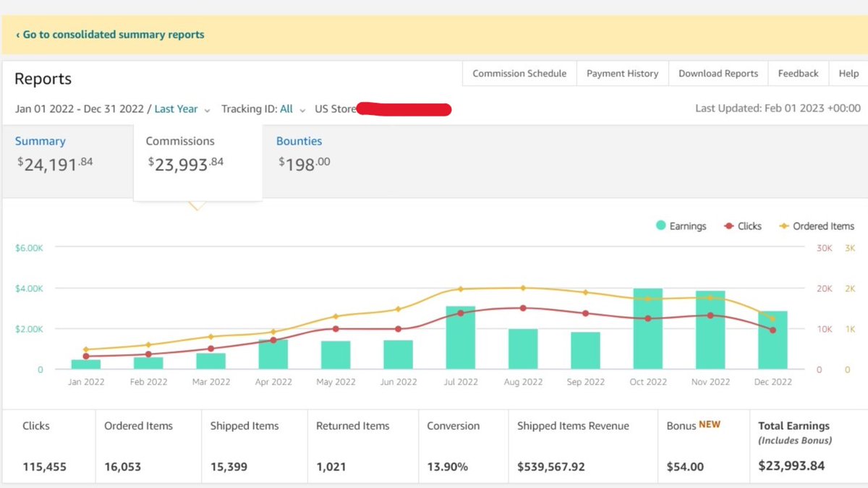Open the Commission Schedule tab
Viewport: 868px width, 488px height.
(x=519, y=74)
